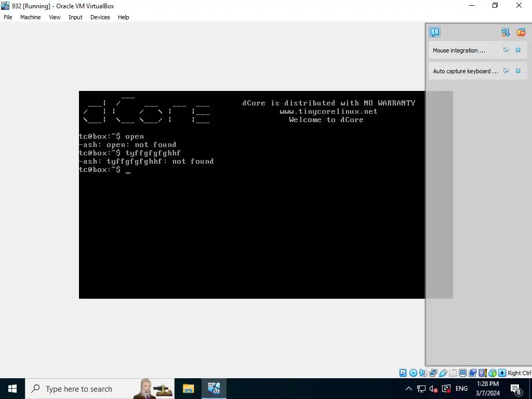This screenshot has width=532, height=399.
Task: Click the www.tinycorelinux.net text in terminal
Action: coord(328,111)
